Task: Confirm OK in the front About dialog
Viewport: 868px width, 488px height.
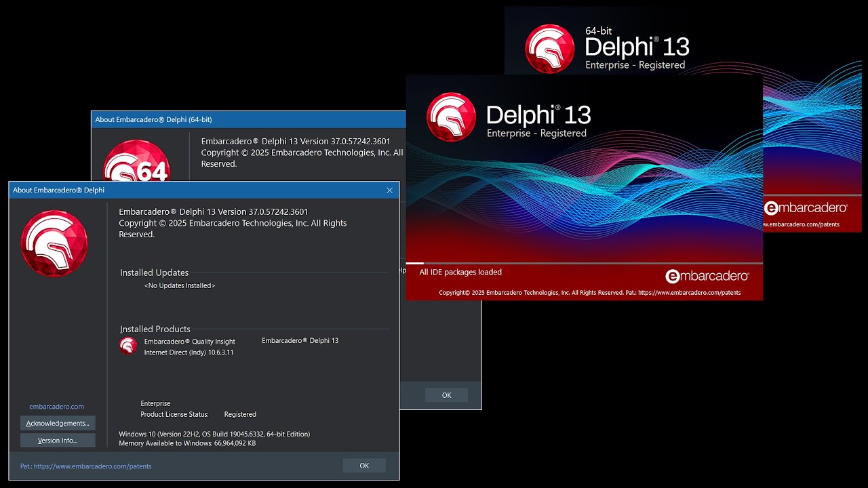Action: [364, 466]
